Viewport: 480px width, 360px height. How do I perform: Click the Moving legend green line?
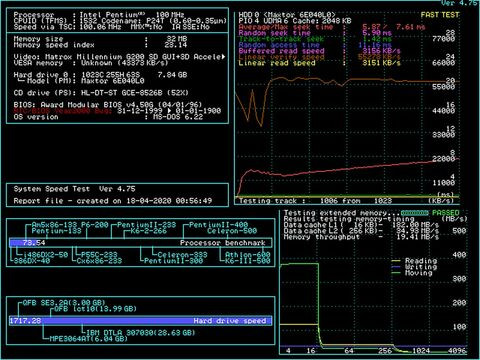point(396,273)
